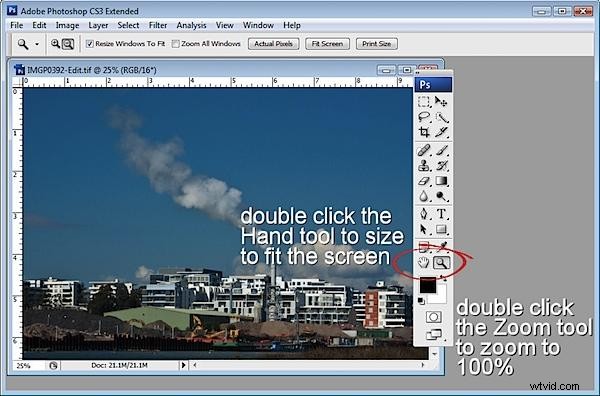Collapse toolbox using double-arrow at top
The height and width of the screenshot is (396, 600).
click(x=417, y=72)
